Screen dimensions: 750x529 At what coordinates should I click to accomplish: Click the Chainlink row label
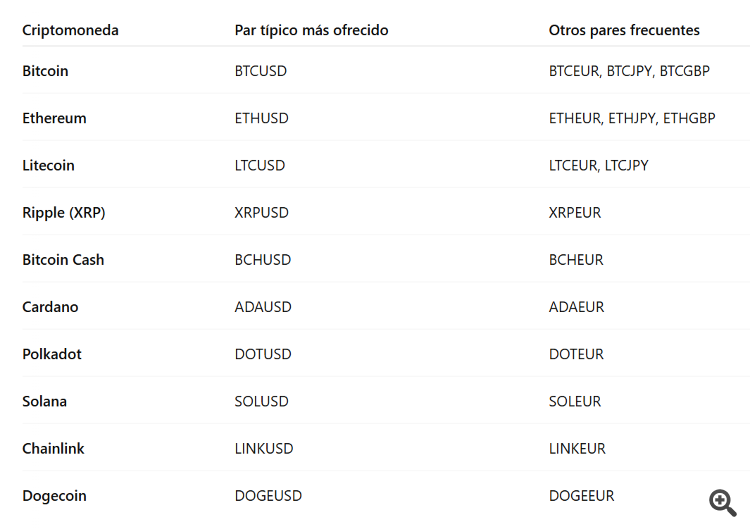tap(53, 448)
